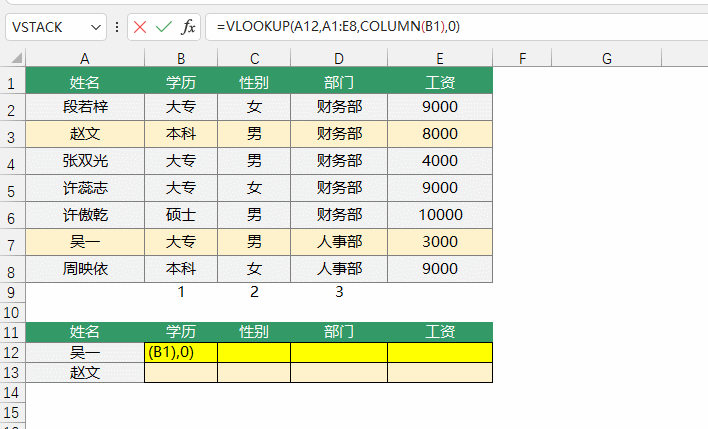
Task: Click cell containing 许傲乾
Action: (85, 215)
